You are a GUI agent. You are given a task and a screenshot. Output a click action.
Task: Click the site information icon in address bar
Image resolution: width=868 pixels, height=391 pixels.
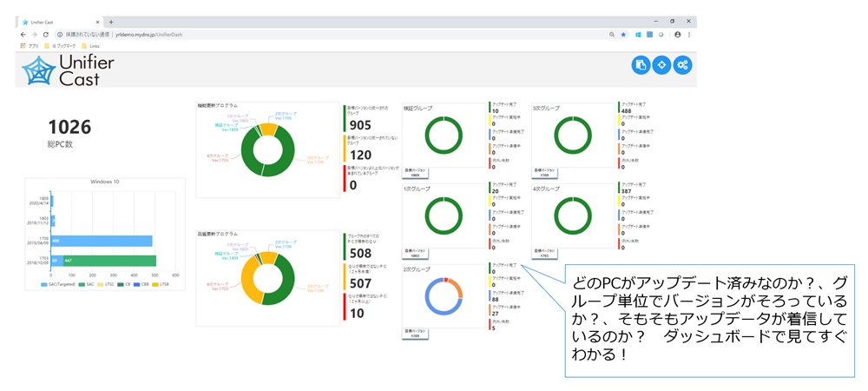click(60, 35)
